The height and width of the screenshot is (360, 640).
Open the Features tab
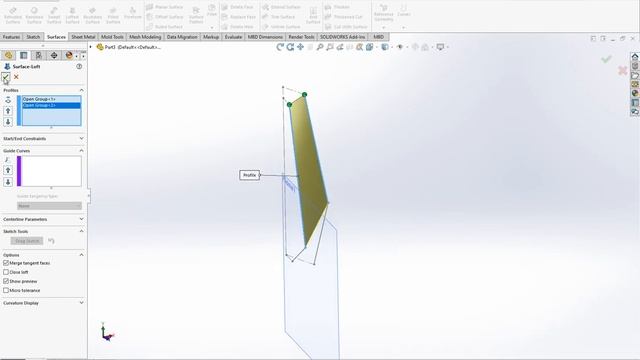point(11,37)
